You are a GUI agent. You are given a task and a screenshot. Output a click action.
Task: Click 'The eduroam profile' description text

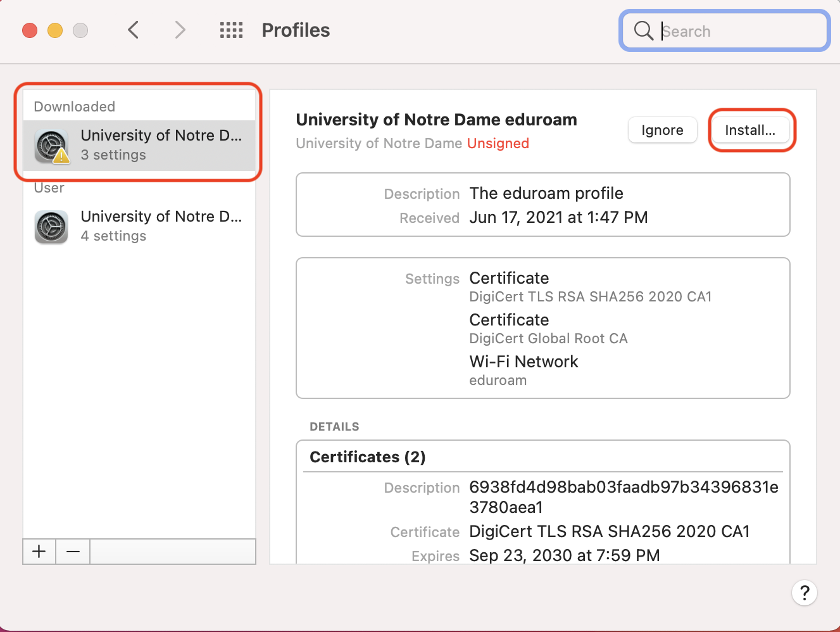546,193
